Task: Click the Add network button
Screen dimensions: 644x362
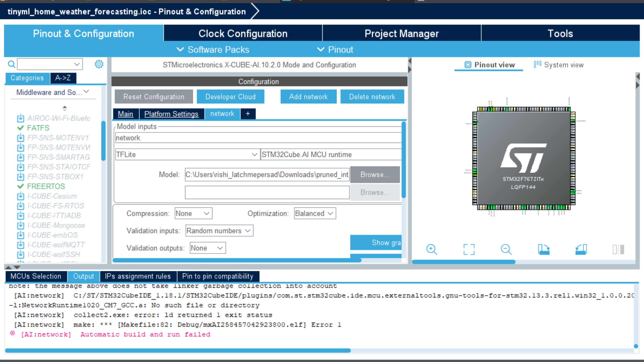Action: [x=308, y=97]
